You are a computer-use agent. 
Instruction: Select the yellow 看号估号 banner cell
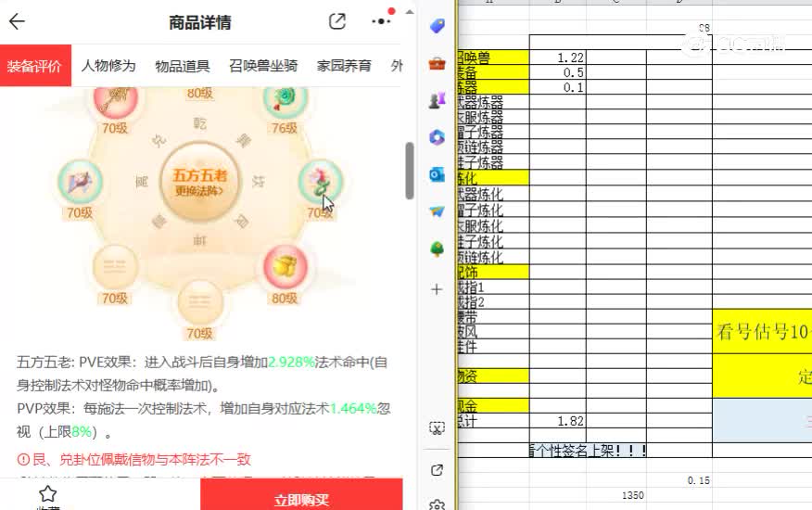pyautogui.click(x=762, y=332)
